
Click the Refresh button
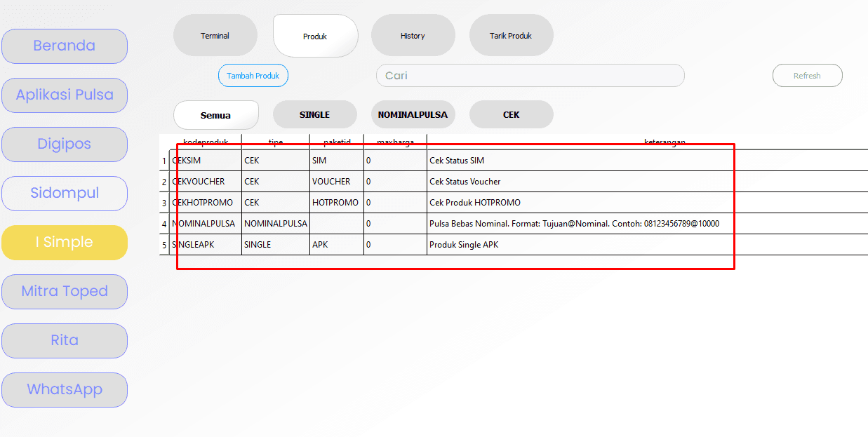click(x=807, y=76)
